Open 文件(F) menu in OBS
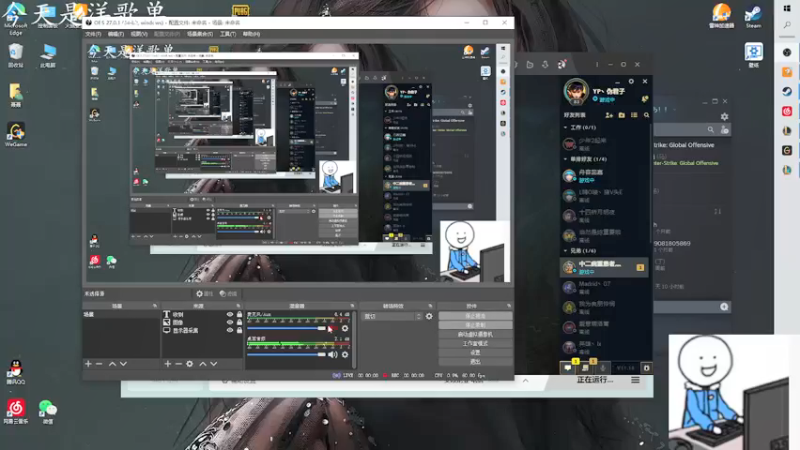 tap(93, 34)
